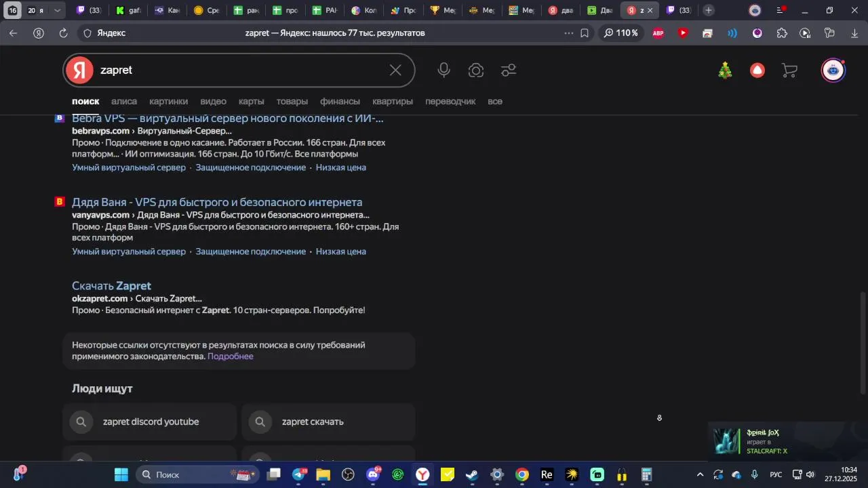Clear the search query with the X
The width and height of the screenshot is (868, 488).
tap(395, 70)
